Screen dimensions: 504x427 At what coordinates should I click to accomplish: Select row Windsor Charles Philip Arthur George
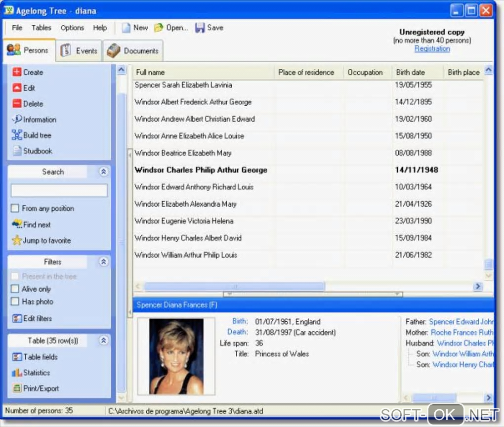(x=308, y=170)
